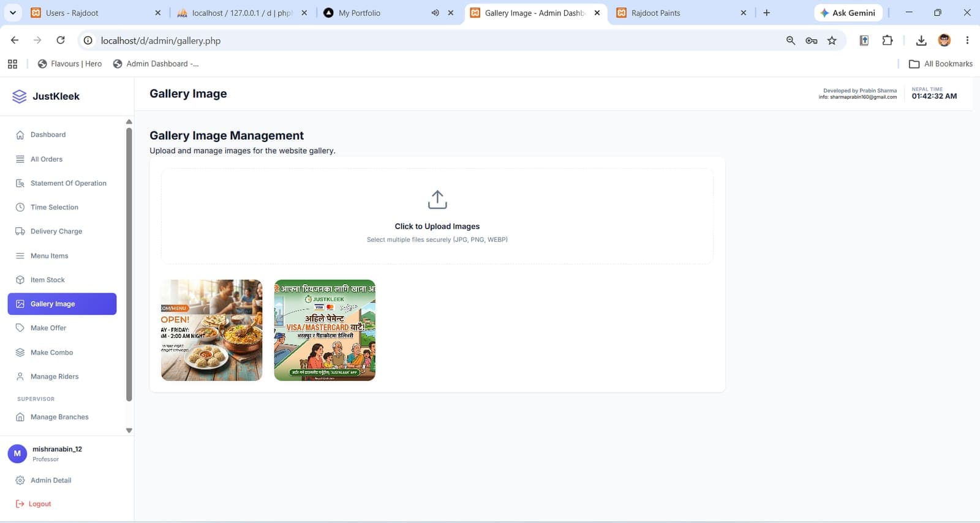The width and height of the screenshot is (980, 523).
Task: Go to Statement Of Operation page
Action: pyautogui.click(x=62, y=183)
